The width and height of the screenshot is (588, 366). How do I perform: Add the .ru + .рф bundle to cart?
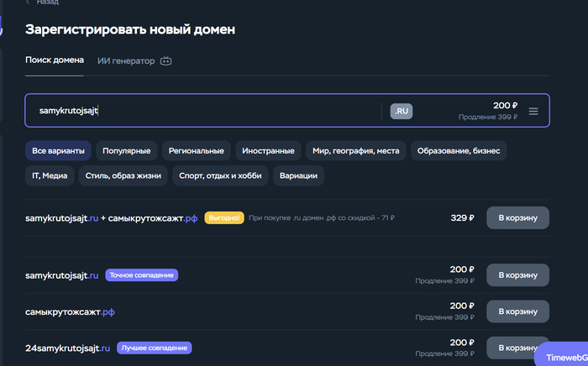tap(517, 217)
